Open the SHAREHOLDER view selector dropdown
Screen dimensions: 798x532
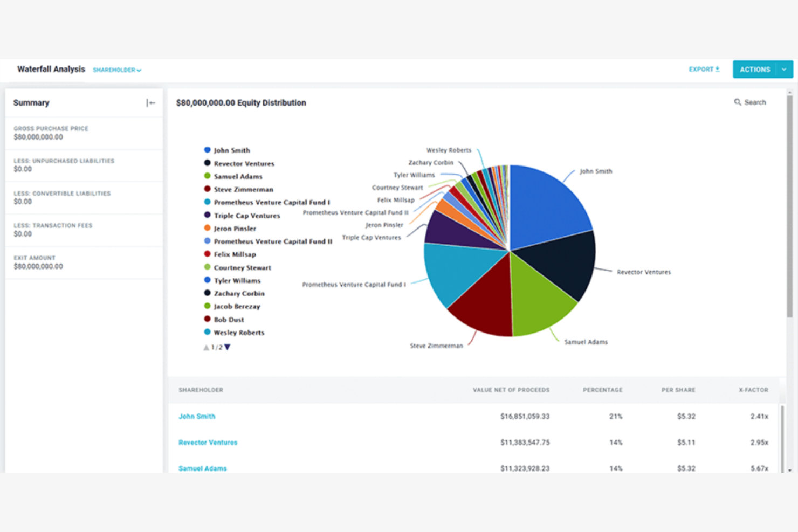[116, 70]
